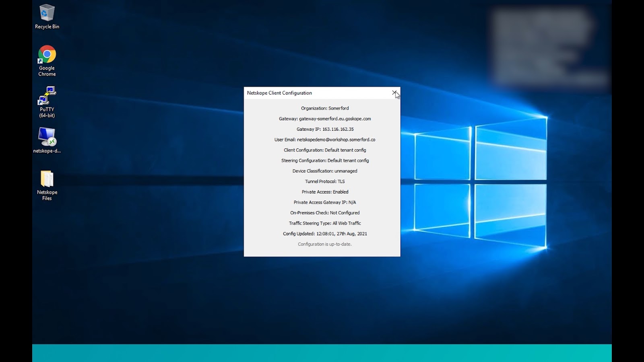The image size is (644, 362).
Task: Click the Client Configuration: Default tenant config line
Action: coord(325,150)
